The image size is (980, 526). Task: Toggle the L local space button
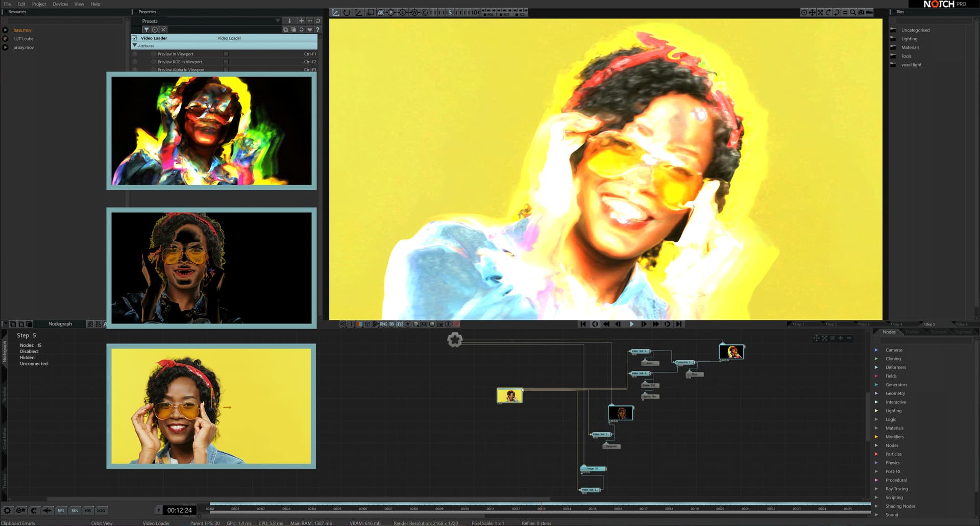pyautogui.click(x=403, y=12)
